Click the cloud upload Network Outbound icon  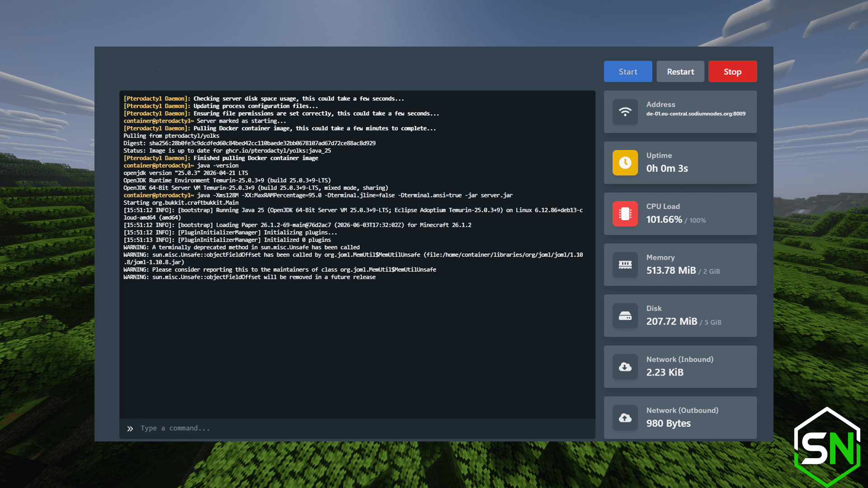[625, 418]
